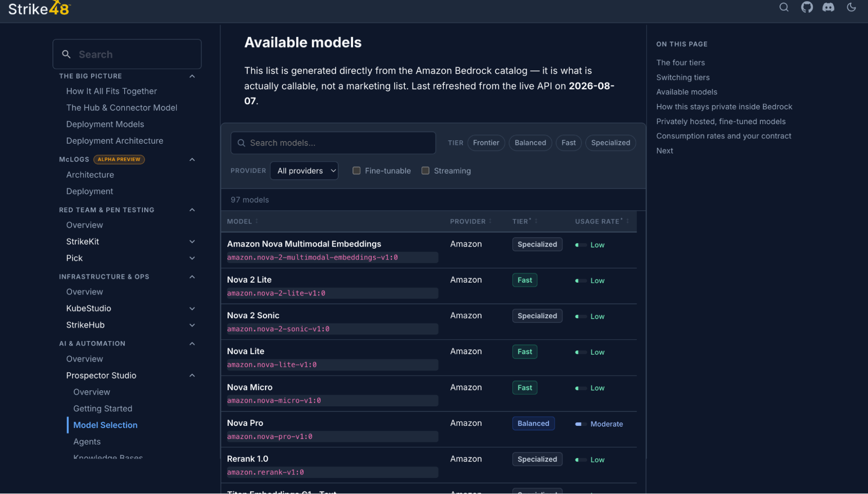Filter by Specialized tier chip
Image resolution: width=868 pixels, height=494 pixels.
click(x=611, y=143)
